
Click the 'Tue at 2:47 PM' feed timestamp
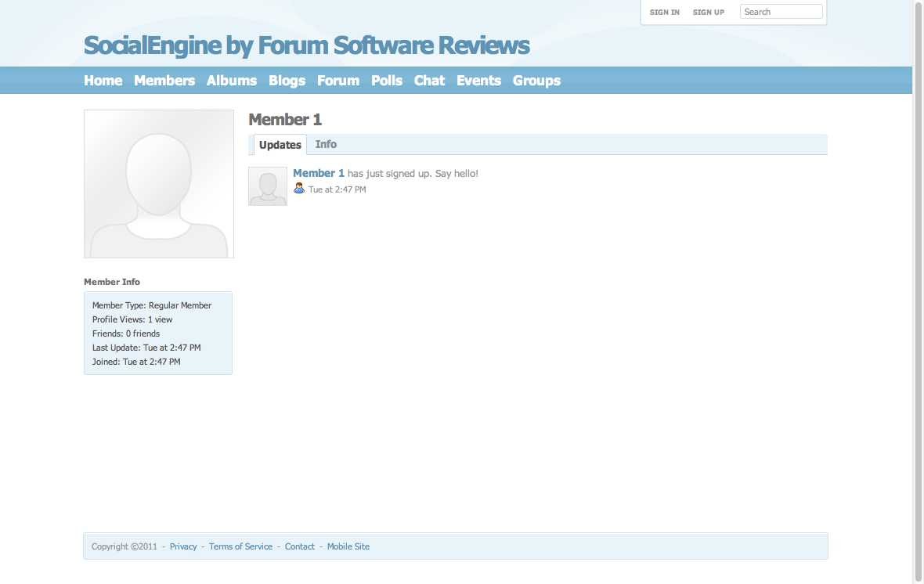coord(337,189)
